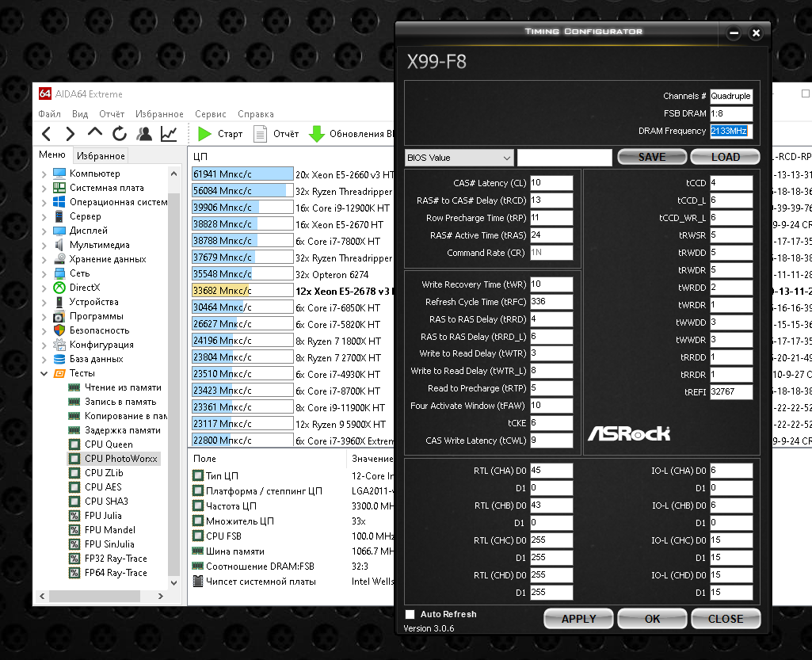Select the 33682 Мпкс/с highlighted result bar
This screenshot has width=812, height=660.
(242, 291)
